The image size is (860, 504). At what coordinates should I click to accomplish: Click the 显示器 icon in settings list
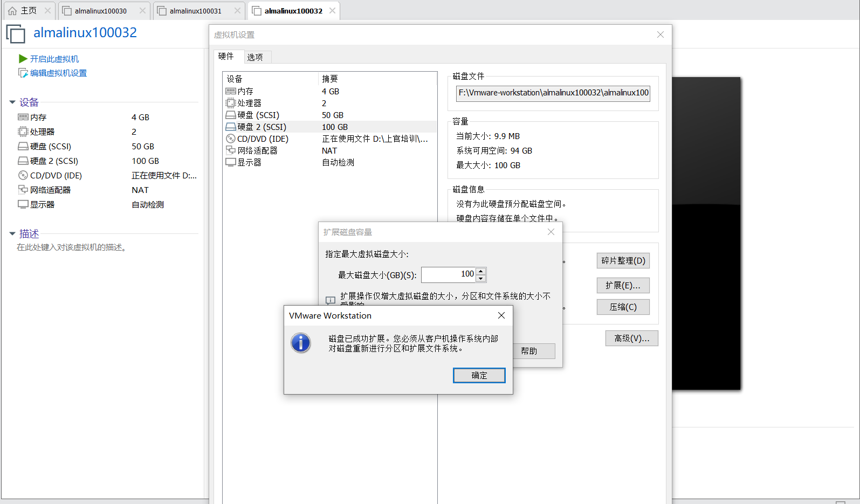pos(231,162)
